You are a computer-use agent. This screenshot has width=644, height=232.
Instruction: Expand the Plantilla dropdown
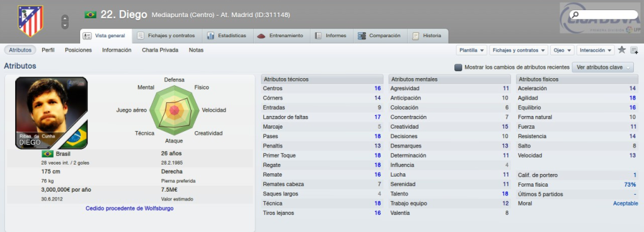coord(471,50)
